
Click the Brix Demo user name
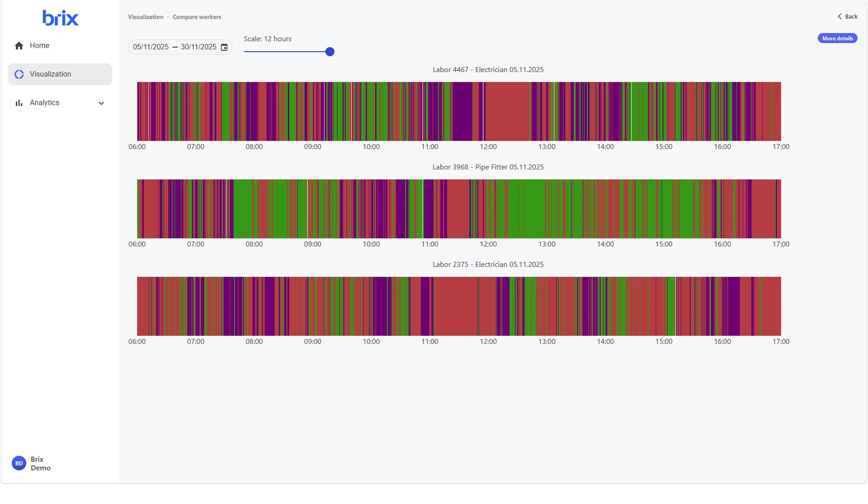pos(41,463)
